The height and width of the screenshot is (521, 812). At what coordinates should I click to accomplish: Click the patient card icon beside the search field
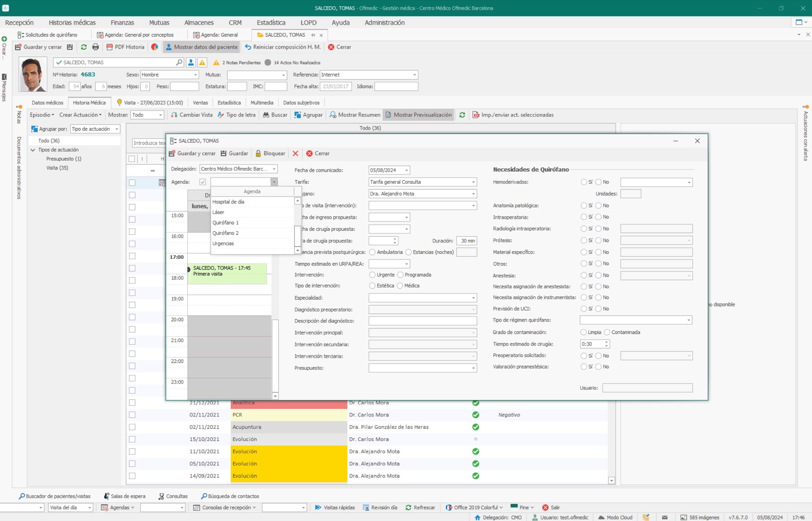pyautogui.click(x=191, y=63)
